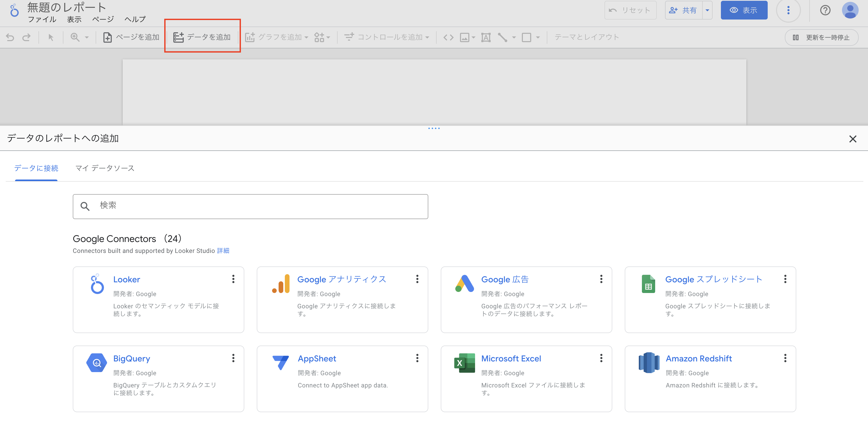This screenshot has height=421, width=868.
Task: Click the embed URL code icon
Action: click(448, 37)
